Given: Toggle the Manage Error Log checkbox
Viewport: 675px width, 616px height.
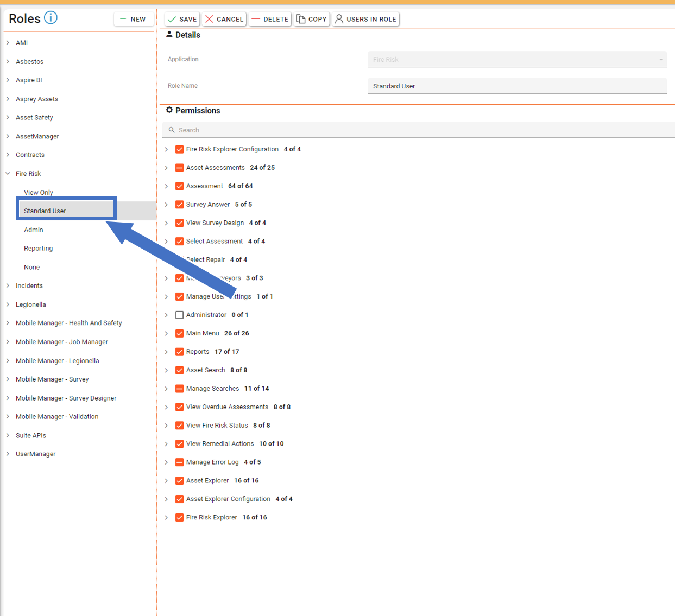Looking at the screenshot, I should (179, 462).
